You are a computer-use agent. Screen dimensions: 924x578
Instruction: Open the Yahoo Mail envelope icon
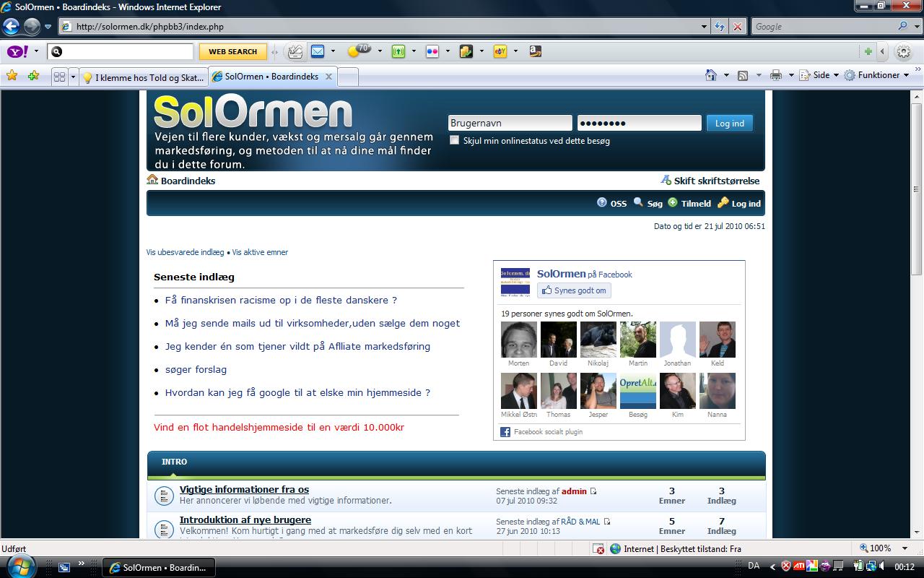[x=318, y=51]
